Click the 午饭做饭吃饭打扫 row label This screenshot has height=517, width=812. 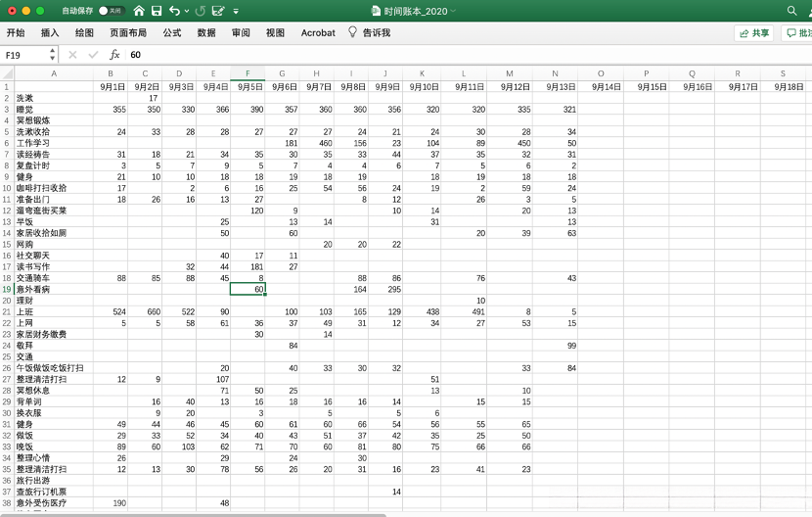(x=50, y=368)
